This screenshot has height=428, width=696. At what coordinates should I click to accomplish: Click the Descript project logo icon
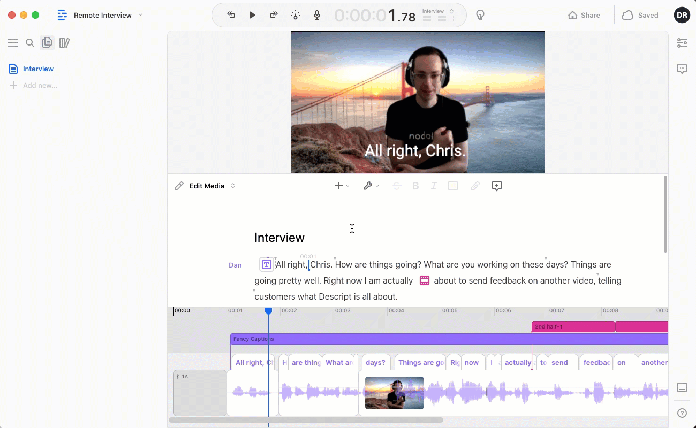click(x=62, y=15)
